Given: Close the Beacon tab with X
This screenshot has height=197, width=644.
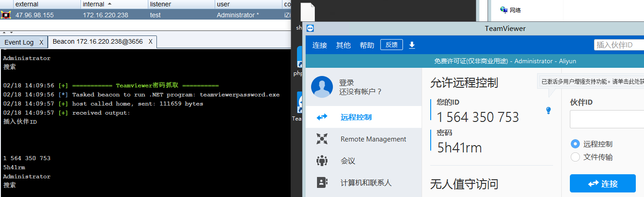Looking at the screenshot, I should [151, 41].
